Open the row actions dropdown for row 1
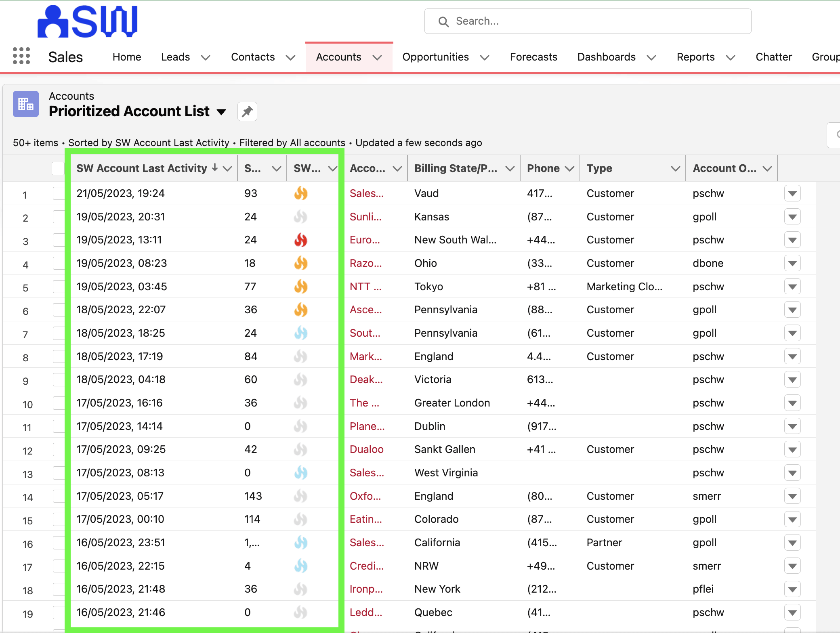The height and width of the screenshot is (633, 840). pos(792,193)
